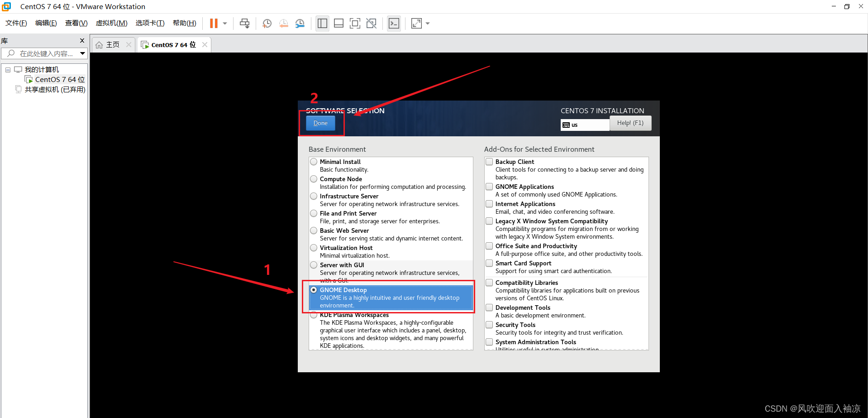Check the Internet Applications add-on
The width and height of the screenshot is (868, 418).
coord(489,204)
